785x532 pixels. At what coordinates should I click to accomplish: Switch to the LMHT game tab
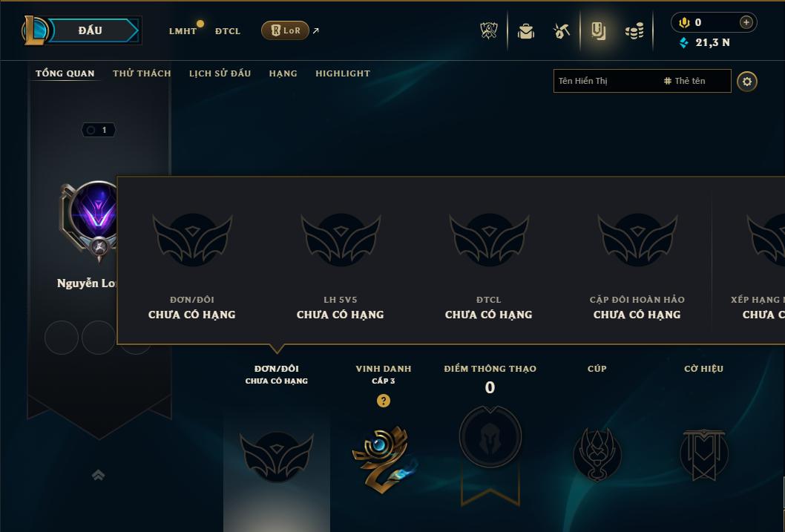(x=183, y=31)
